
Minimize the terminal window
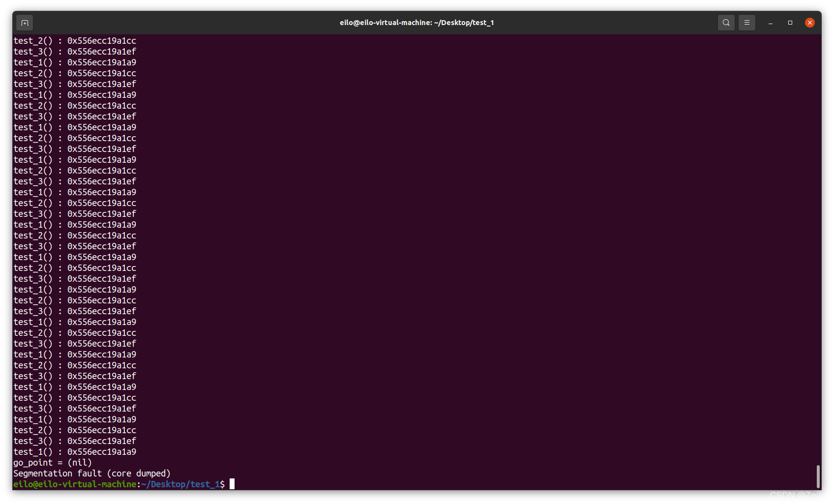[x=771, y=23]
